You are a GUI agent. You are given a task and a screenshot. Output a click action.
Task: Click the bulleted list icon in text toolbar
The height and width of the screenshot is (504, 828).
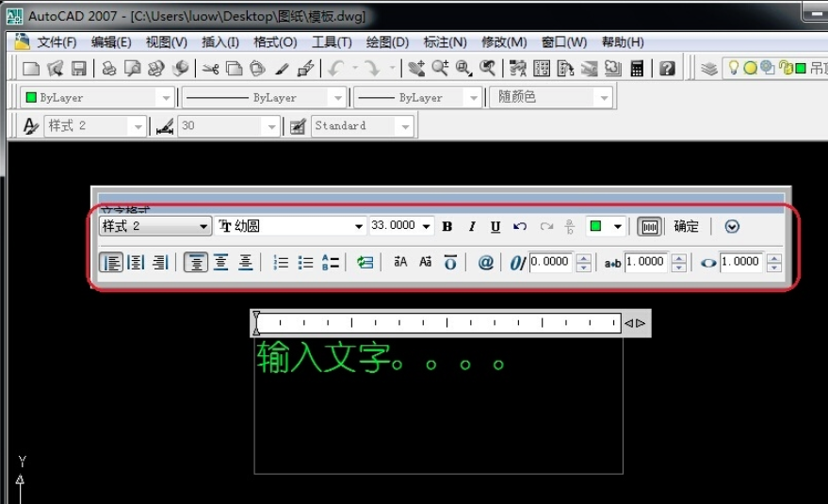pyautogui.click(x=305, y=262)
